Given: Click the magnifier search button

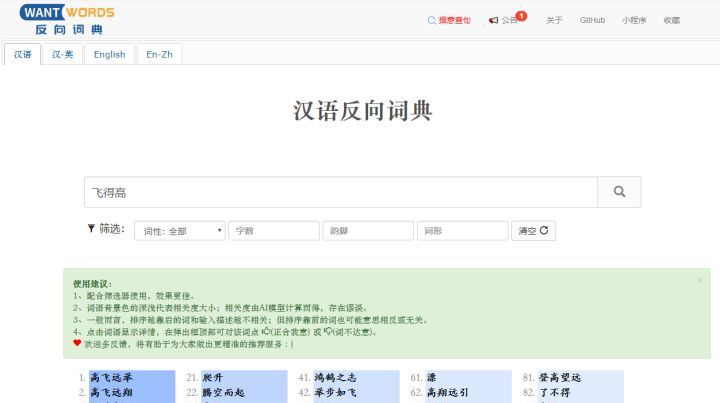Looking at the screenshot, I should tap(619, 192).
